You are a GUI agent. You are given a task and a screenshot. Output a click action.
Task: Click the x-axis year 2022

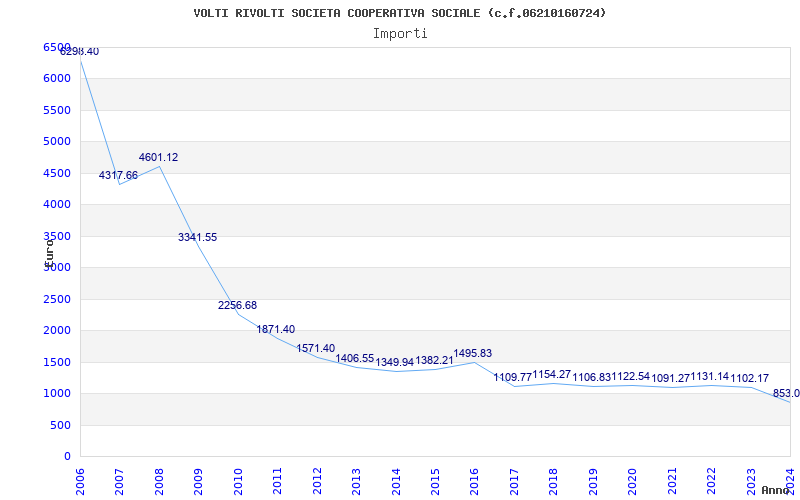[x=711, y=481]
